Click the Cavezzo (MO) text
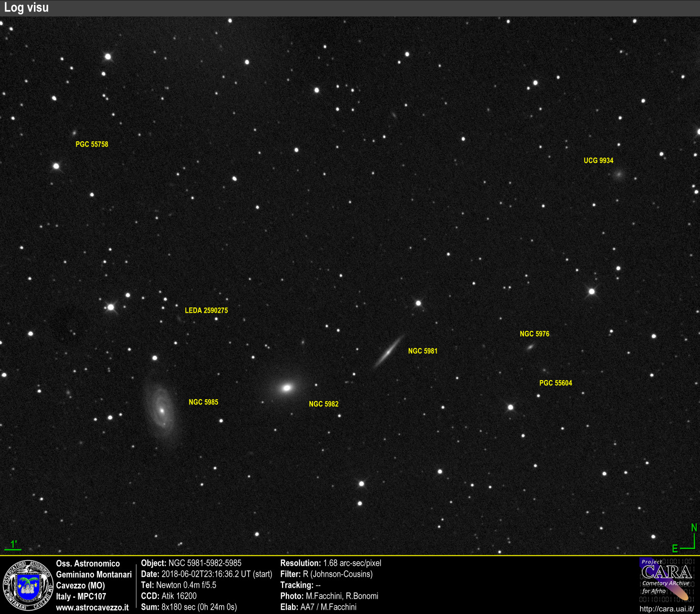700x614 pixels. pyautogui.click(x=80, y=586)
